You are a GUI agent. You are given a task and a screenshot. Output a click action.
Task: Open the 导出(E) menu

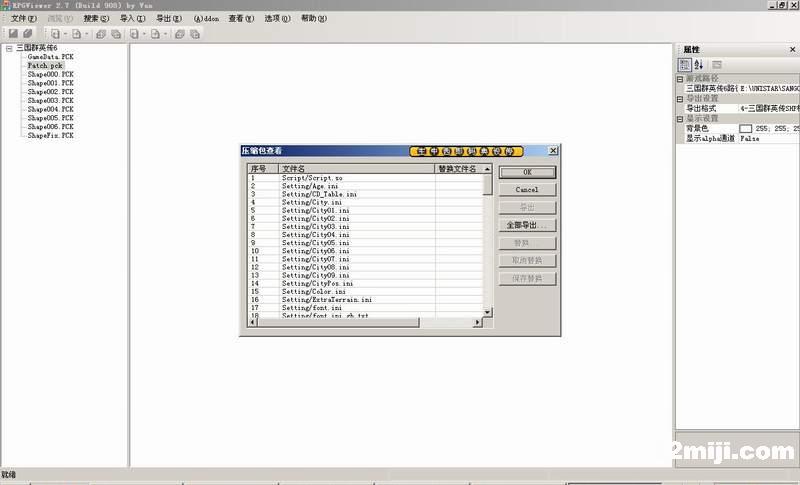click(169, 18)
